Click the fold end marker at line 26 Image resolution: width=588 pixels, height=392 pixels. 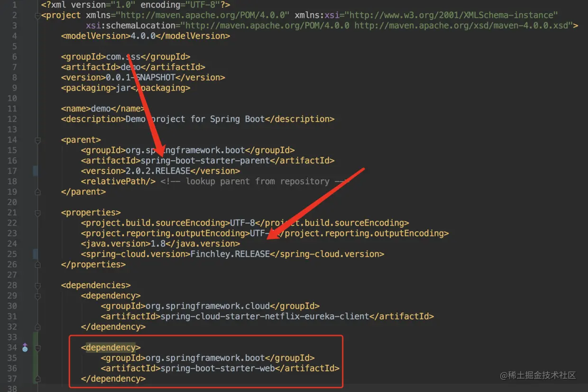tap(37, 264)
